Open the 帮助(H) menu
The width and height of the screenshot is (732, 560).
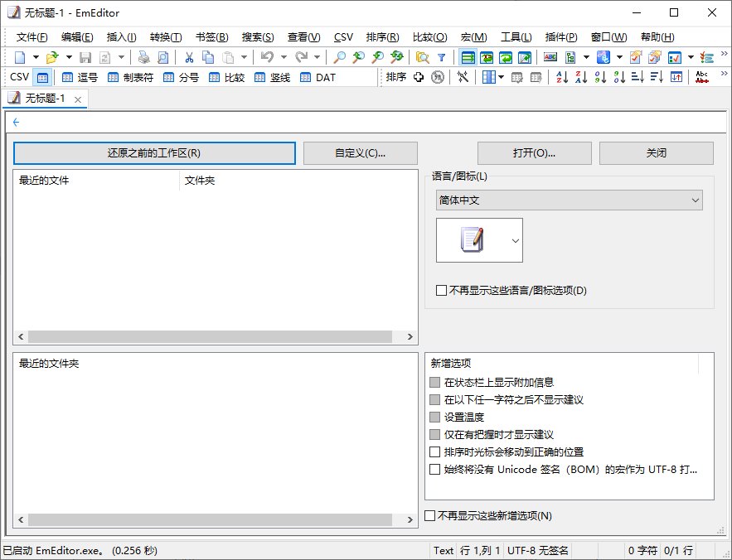[657, 37]
